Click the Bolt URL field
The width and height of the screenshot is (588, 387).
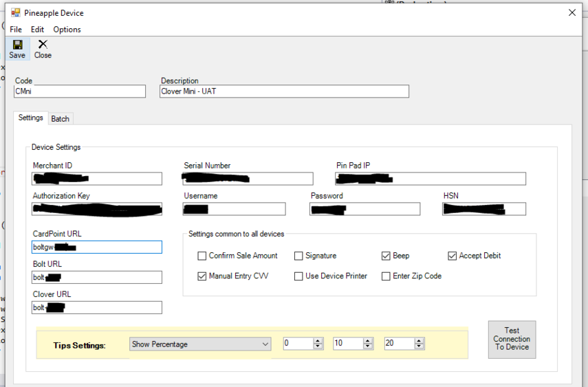click(x=97, y=277)
